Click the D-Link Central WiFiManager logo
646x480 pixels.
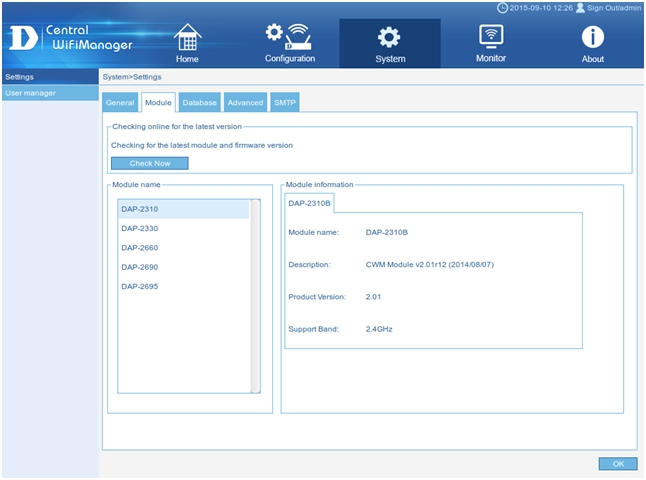pos(68,38)
